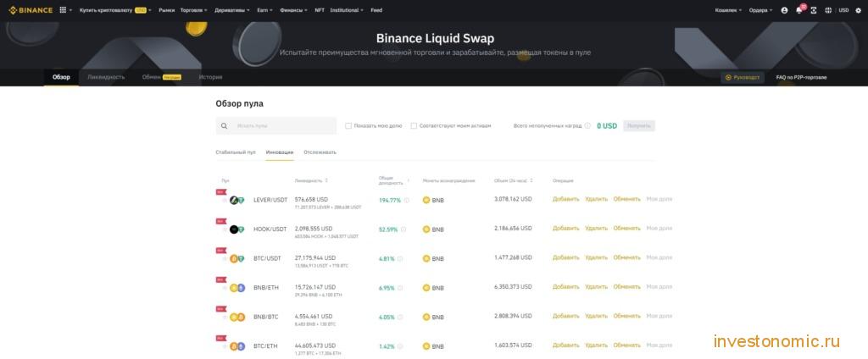The width and height of the screenshot is (868, 359).
Task: Click the pool search input field
Action: tap(276, 125)
